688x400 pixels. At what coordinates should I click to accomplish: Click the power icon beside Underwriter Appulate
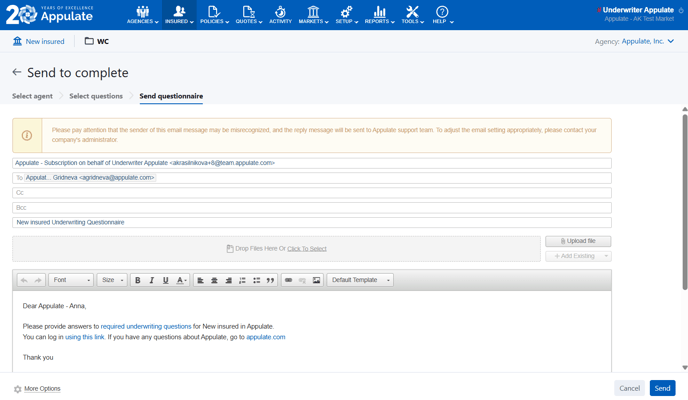tap(681, 10)
